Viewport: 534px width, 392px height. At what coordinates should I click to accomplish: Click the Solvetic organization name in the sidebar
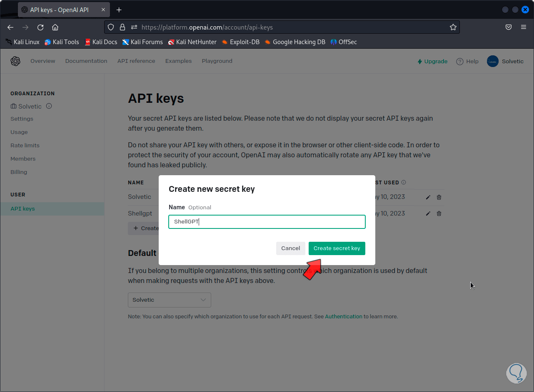(30, 107)
